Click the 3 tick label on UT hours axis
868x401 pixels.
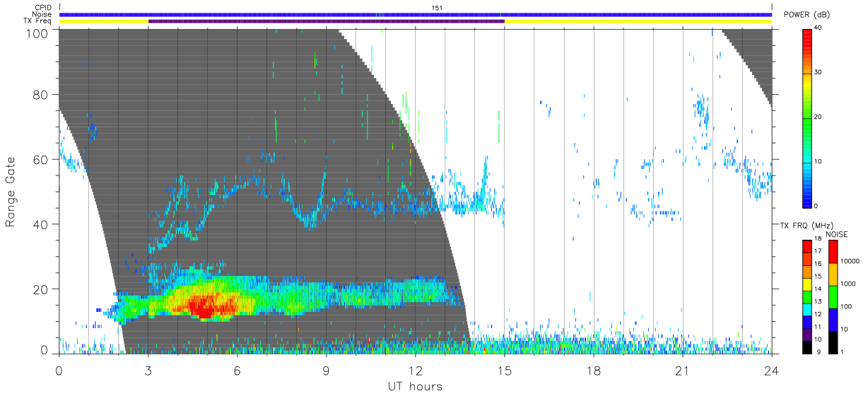[x=148, y=370]
